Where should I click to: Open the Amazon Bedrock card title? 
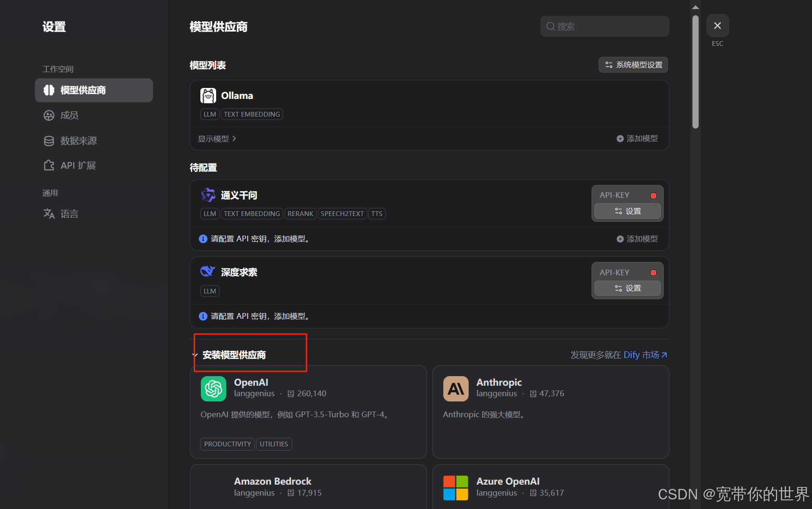[x=273, y=481]
